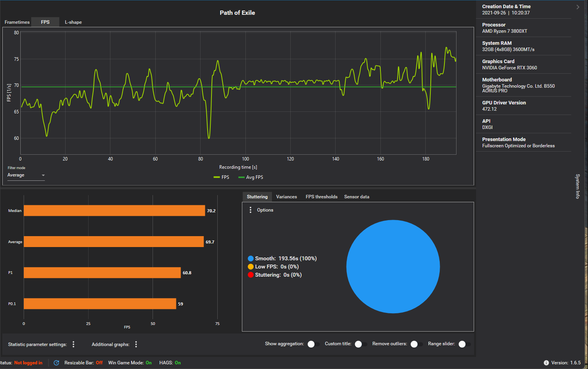
Task: Click the Median bar in chart
Action: coord(114,211)
